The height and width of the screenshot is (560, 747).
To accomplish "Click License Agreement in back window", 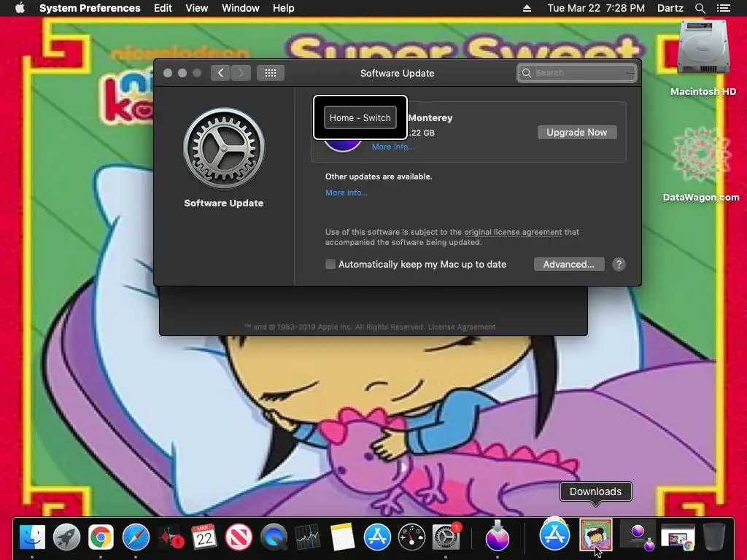I will point(462,327).
